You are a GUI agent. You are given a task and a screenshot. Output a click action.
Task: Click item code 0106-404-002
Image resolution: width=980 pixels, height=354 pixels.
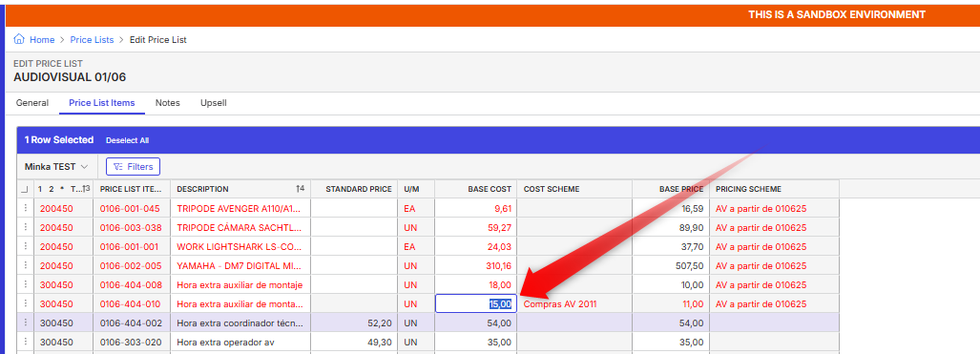tap(132, 323)
